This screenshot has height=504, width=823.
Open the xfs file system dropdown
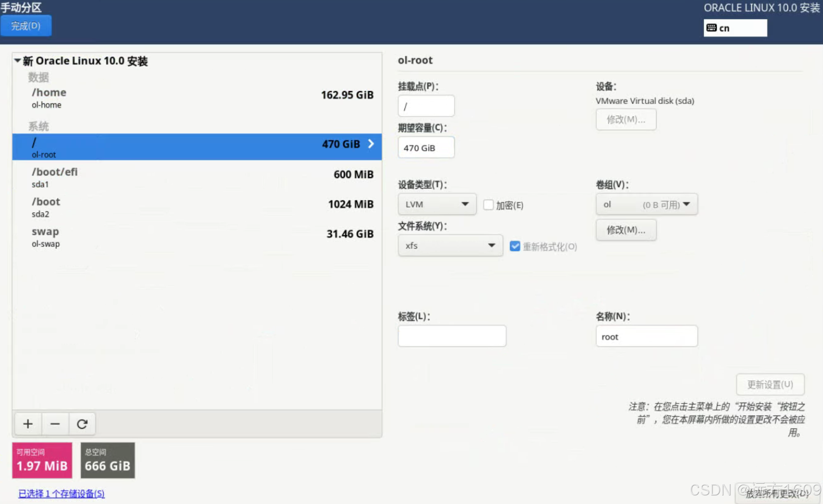point(450,245)
